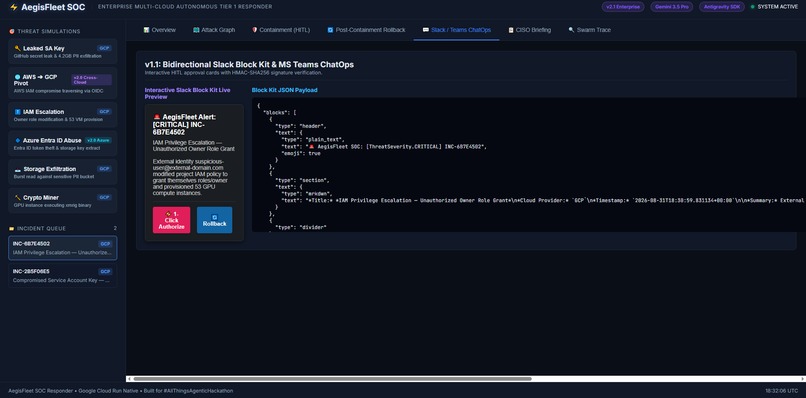Click the v1.1 Bidirectional Slack Block Kit heading

pos(249,65)
